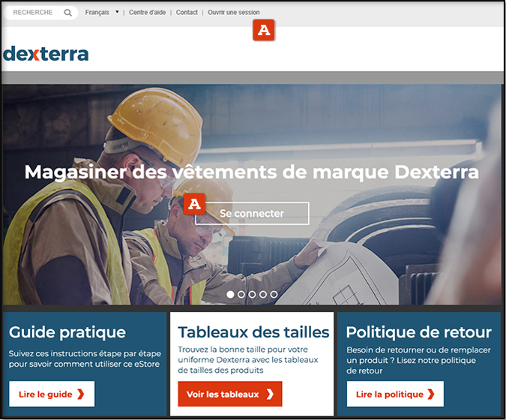Click the red A marker near Ouvrir une session

coord(265,30)
